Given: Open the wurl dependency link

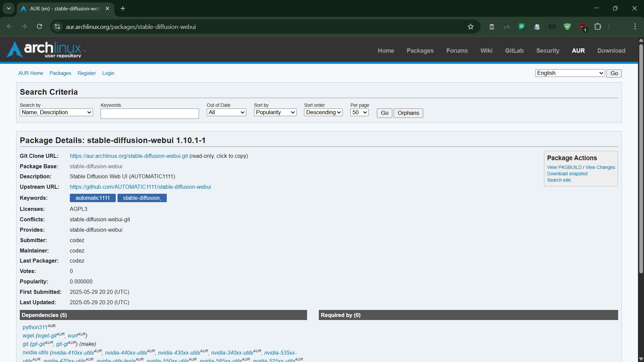Looking at the screenshot, I should (72, 335).
